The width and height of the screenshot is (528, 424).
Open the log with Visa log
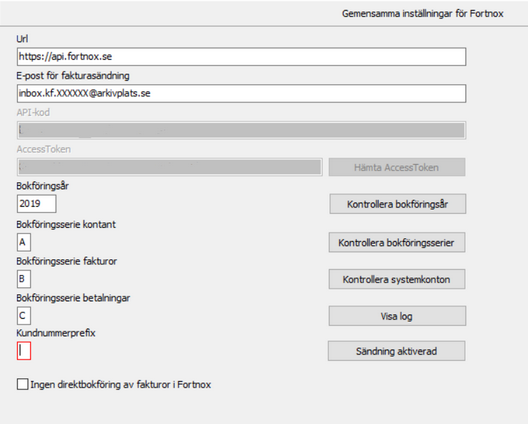coord(397,316)
